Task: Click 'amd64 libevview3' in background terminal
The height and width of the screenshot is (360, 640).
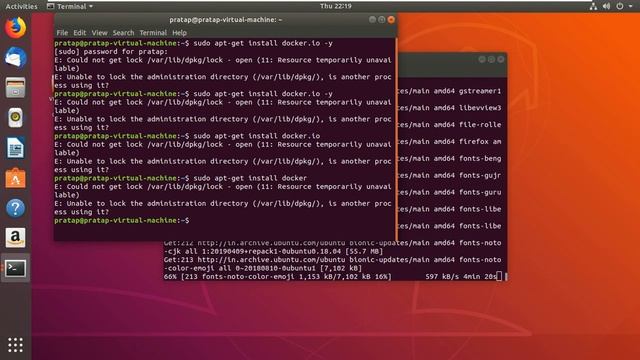Action: pyautogui.click(x=467, y=108)
